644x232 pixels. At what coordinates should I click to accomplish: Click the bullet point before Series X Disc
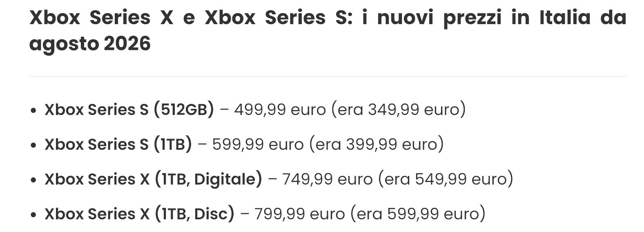pyautogui.click(x=34, y=215)
